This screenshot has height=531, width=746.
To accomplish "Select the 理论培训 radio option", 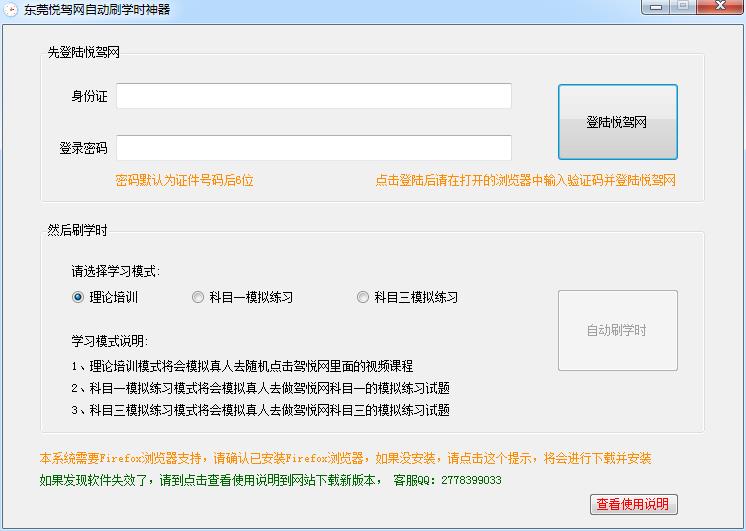I will tap(78, 297).
